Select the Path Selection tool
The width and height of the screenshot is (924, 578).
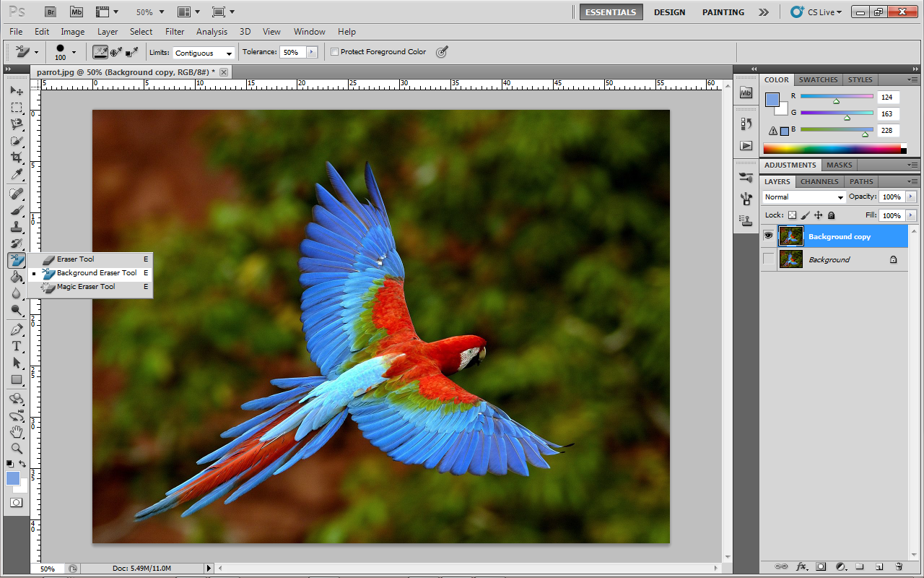(x=17, y=363)
